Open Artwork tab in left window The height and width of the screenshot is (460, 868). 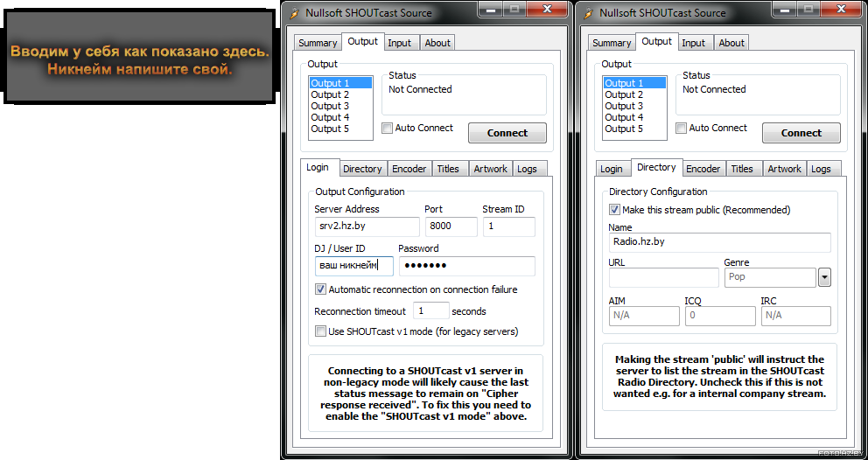coord(491,169)
